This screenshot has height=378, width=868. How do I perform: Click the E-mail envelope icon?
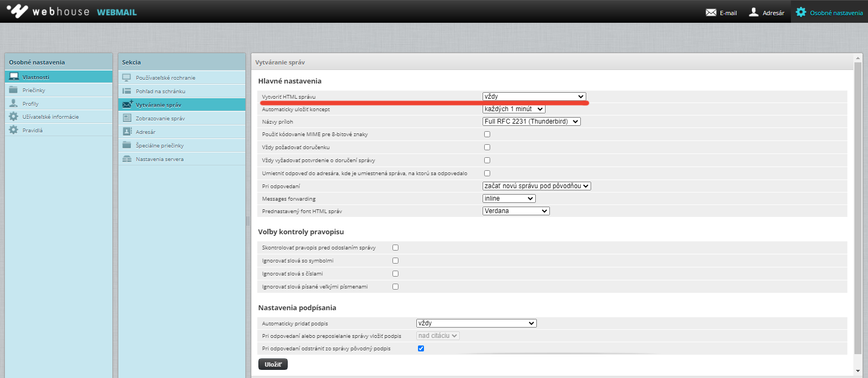click(x=711, y=12)
